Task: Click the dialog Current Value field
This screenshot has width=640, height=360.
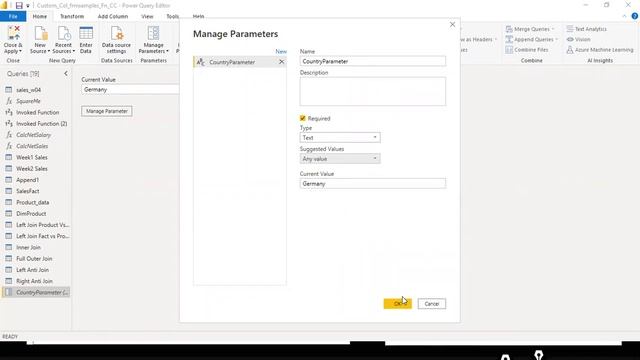Action: pyautogui.click(x=373, y=184)
